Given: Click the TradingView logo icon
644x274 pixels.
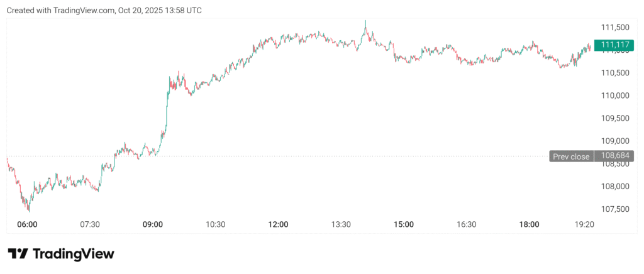Looking at the screenshot, I should click(18, 254).
